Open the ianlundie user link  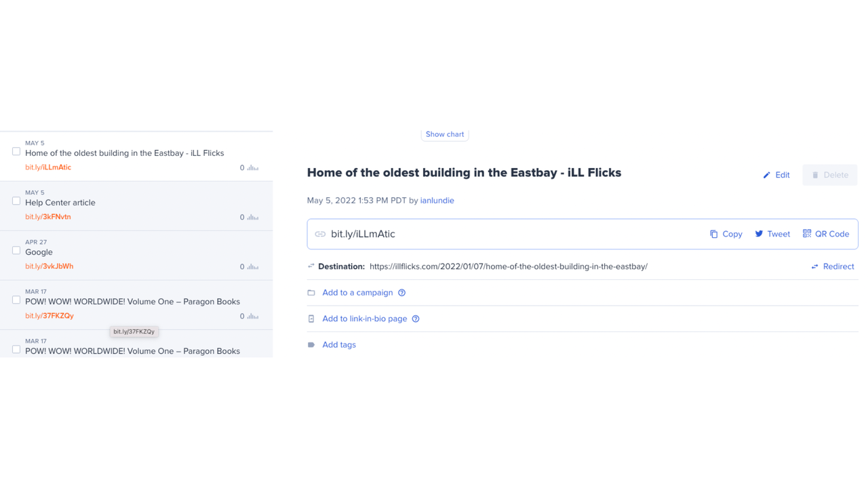point(437,201)
